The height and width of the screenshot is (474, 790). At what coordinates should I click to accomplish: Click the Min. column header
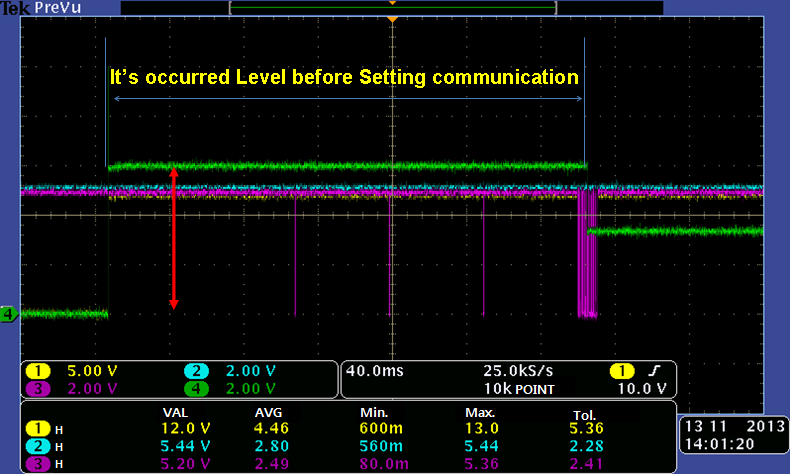(x=374, y=413)
